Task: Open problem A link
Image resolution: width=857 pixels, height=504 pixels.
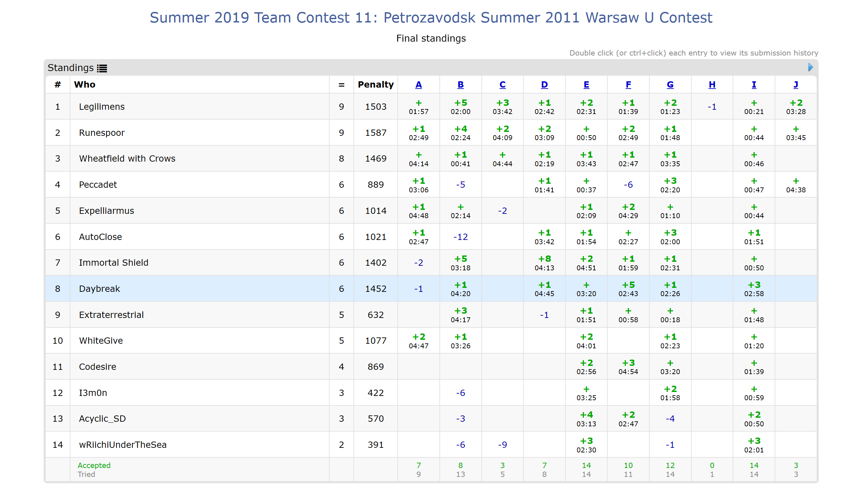Action: [419, 85]
